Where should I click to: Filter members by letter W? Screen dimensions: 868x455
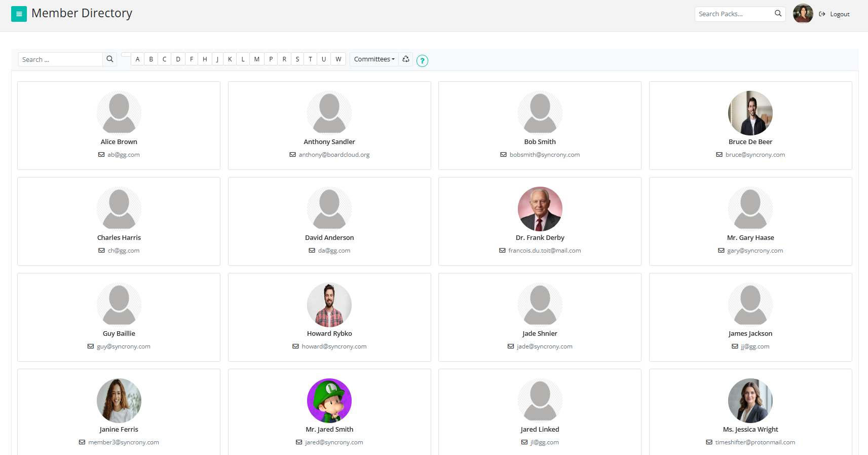pyautogui.click(x=338, y=59)
